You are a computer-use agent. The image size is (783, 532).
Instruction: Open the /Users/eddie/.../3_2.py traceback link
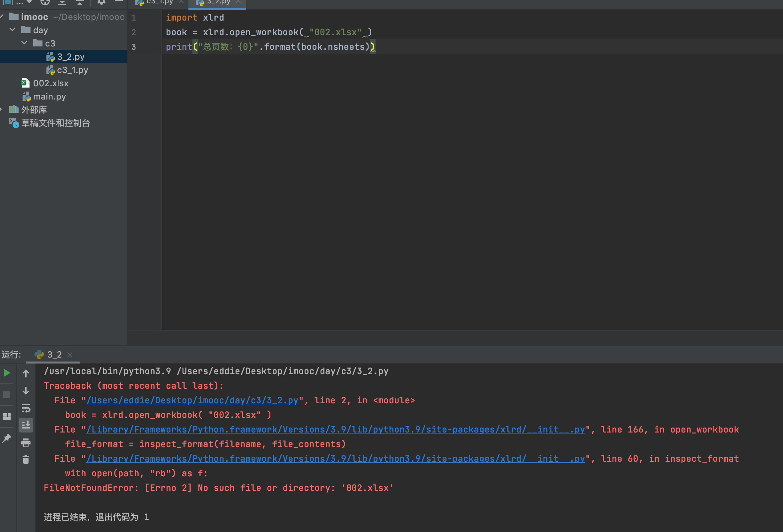pos(192,400)
